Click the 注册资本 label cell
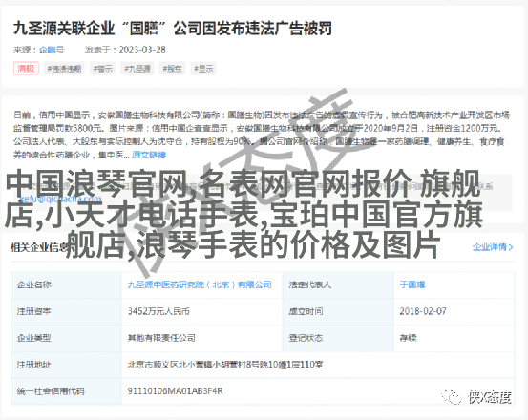The width and height of the screenshot is (528, 420). pyautogui.click(x=66, y=311)
